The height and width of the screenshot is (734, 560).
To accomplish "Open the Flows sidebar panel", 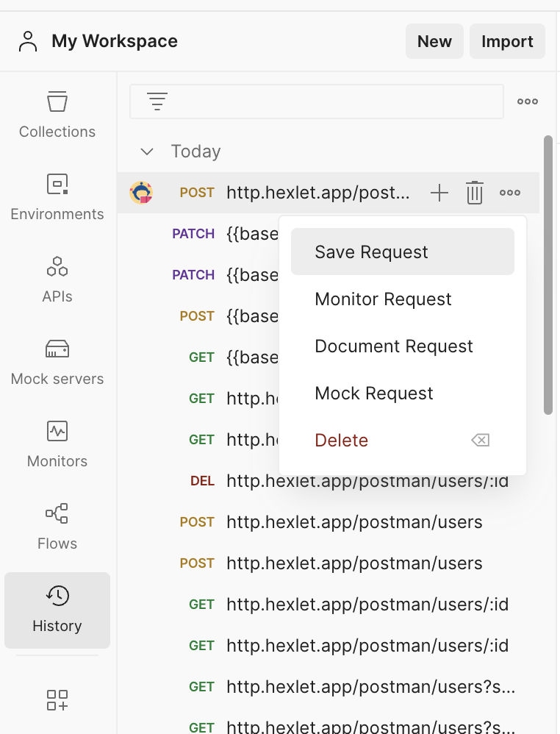I will (x=57, y=526).
